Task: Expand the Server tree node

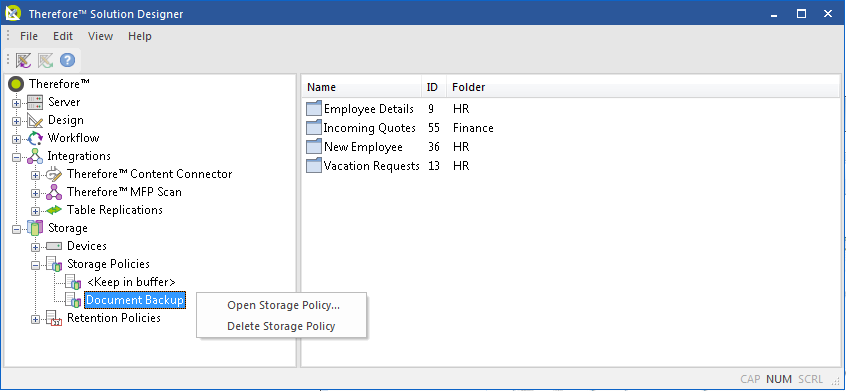Action: (17, 103)
